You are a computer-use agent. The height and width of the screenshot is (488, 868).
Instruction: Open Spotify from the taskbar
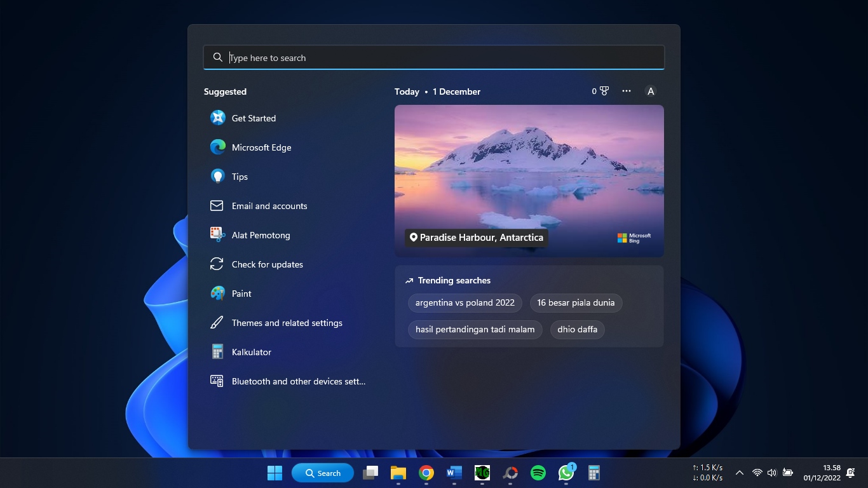click(x=538, y=473)
